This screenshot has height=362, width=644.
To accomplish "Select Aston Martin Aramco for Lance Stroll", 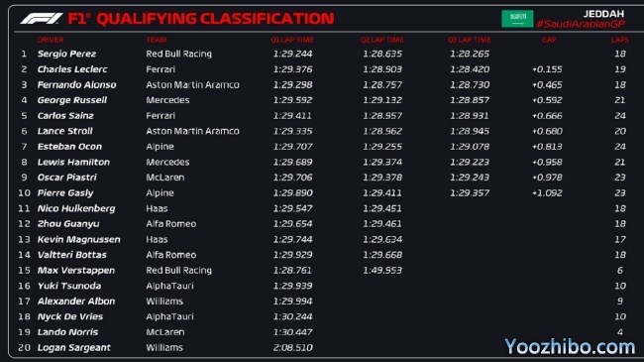I will click(192, 131).
